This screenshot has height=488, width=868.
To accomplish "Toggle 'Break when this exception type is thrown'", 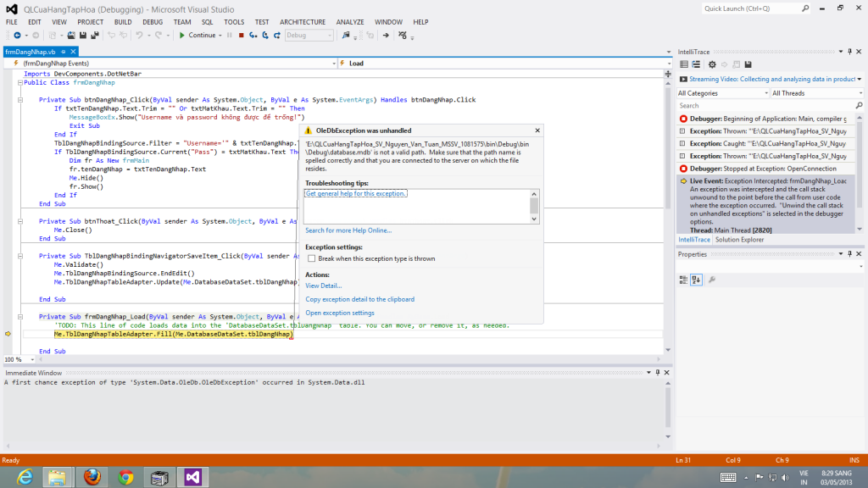I will [312, 258].
